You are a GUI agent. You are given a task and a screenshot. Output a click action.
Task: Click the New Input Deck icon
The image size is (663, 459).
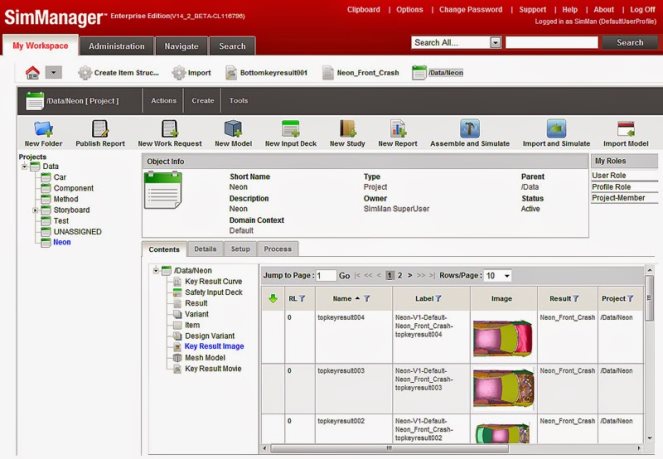pos(291,129)
